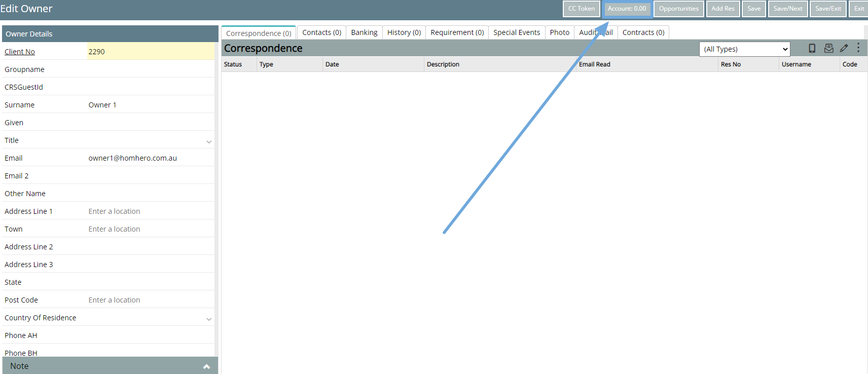Screen dimensions: 868x374
Task: Switch to the Banking tab
Action: (364, 32)
